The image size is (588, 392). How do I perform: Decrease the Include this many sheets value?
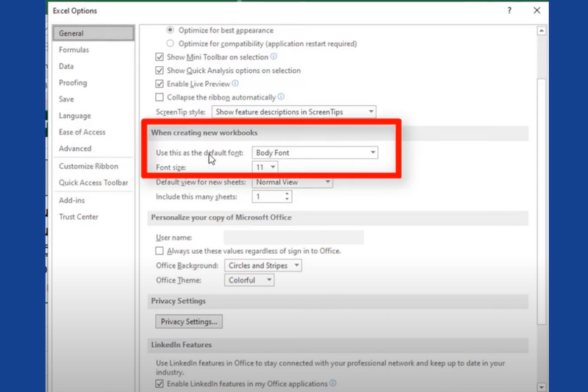[287, 199]
